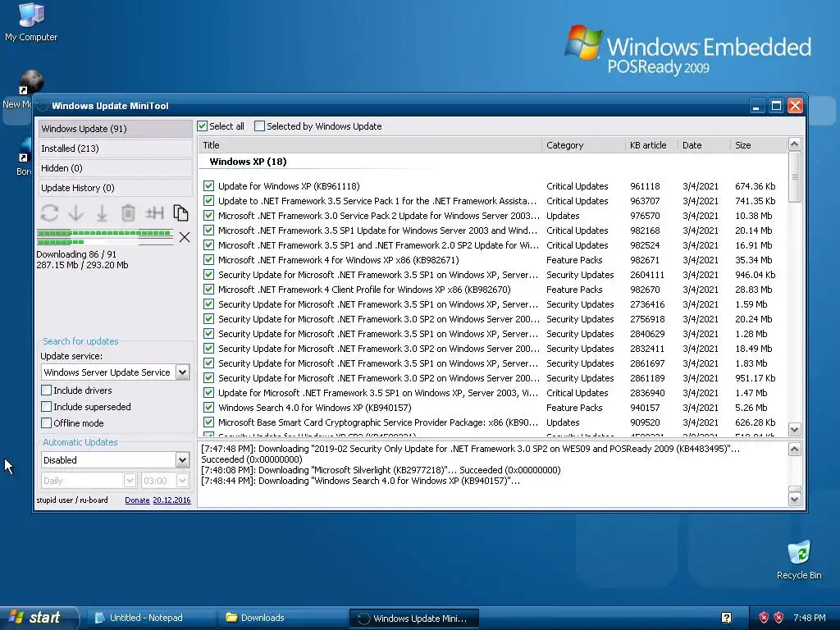Uncheck .NET Framework 4 for Windows XP x86 (KB982671)
The width and height of the screenshot is (840, 630).
[209, 260]
